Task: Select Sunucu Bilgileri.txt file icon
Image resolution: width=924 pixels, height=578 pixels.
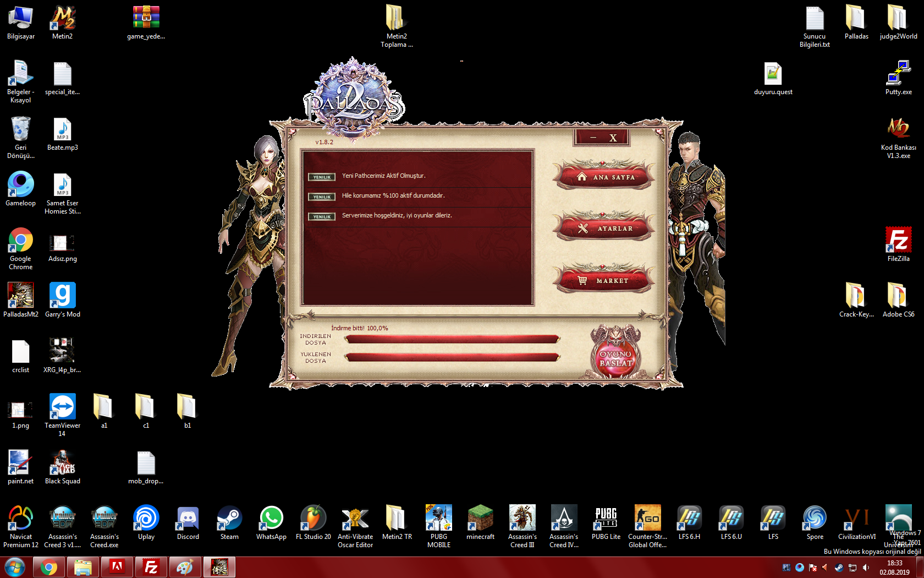Action: click(815, 26)
